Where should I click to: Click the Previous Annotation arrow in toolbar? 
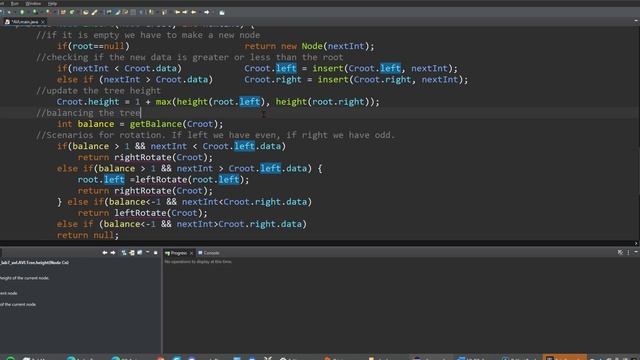click(x=163, y=12)
